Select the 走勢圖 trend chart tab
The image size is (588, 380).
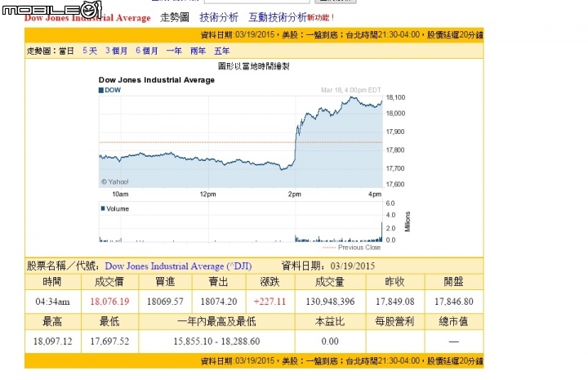(x=175, y=17)
